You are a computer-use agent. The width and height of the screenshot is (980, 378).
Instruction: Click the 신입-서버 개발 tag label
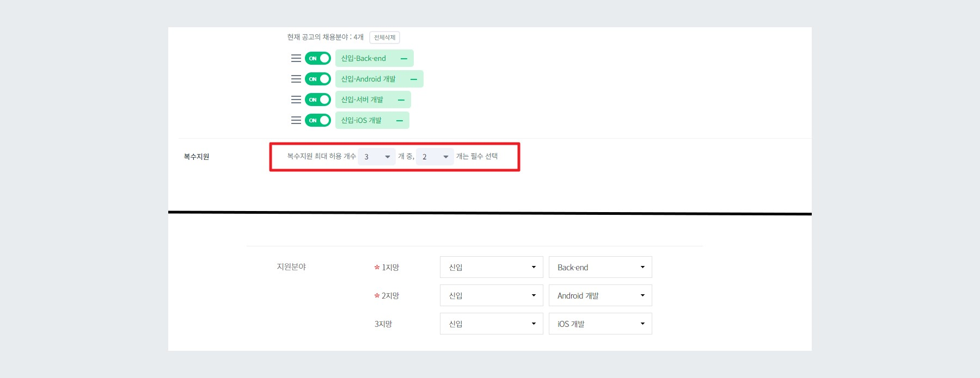coord(362,100)
